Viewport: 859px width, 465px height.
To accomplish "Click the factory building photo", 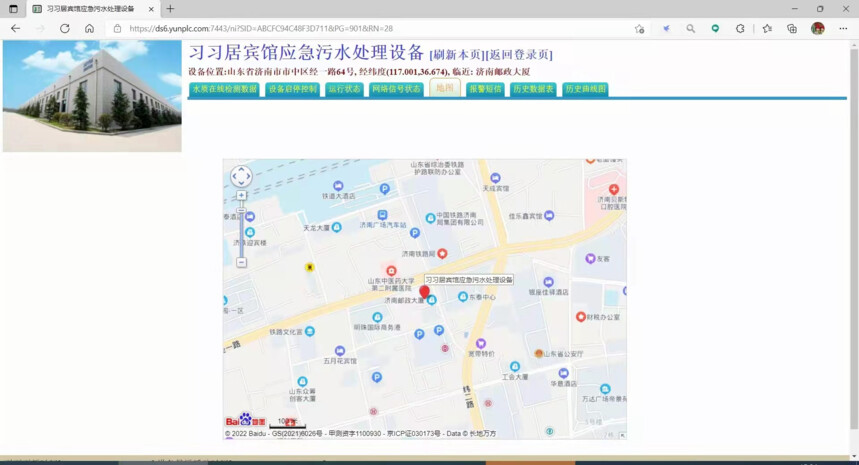I will [92, 96].
